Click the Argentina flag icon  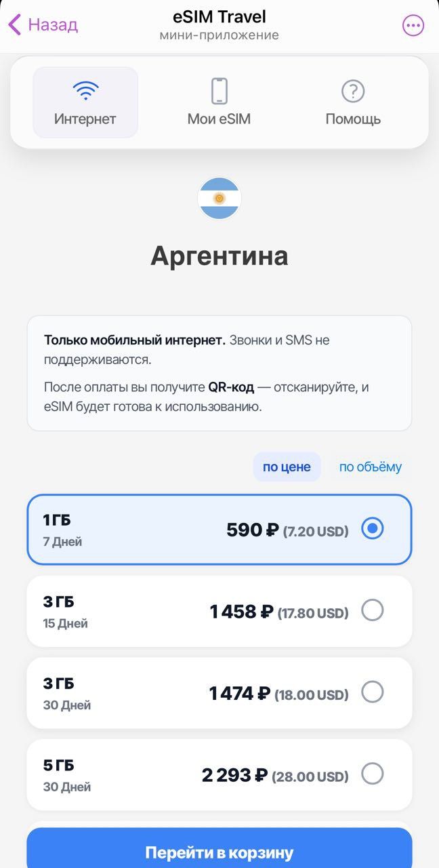point(219,198)
